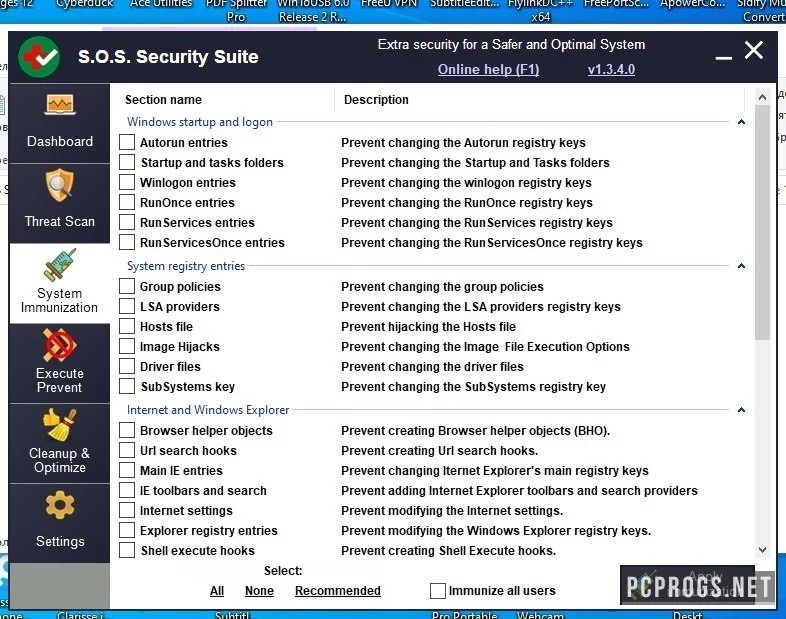Open Cyberduck desktop shortcut behind window
Image resolution: width=786 pixels, height=619 pixels.
85,4
